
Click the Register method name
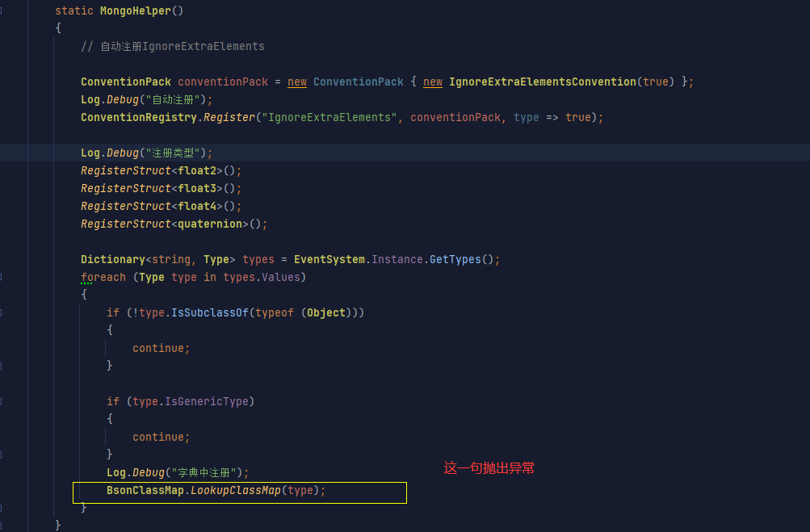228,117
